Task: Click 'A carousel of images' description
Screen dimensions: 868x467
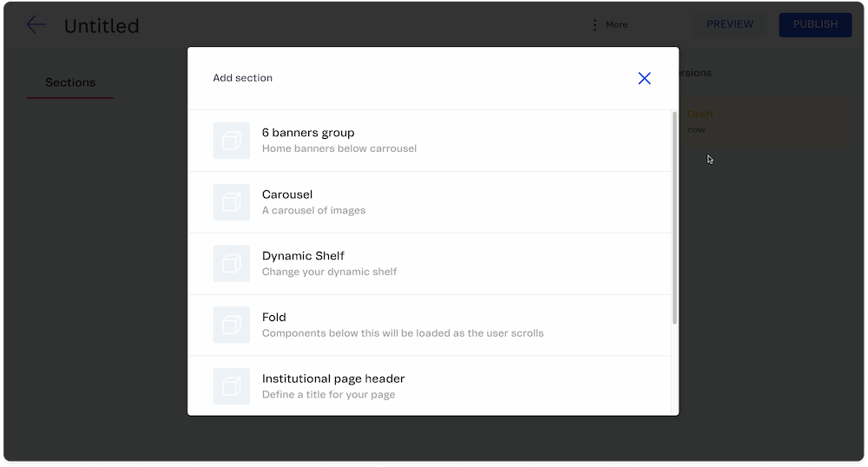Action: (x=313, y=210)
